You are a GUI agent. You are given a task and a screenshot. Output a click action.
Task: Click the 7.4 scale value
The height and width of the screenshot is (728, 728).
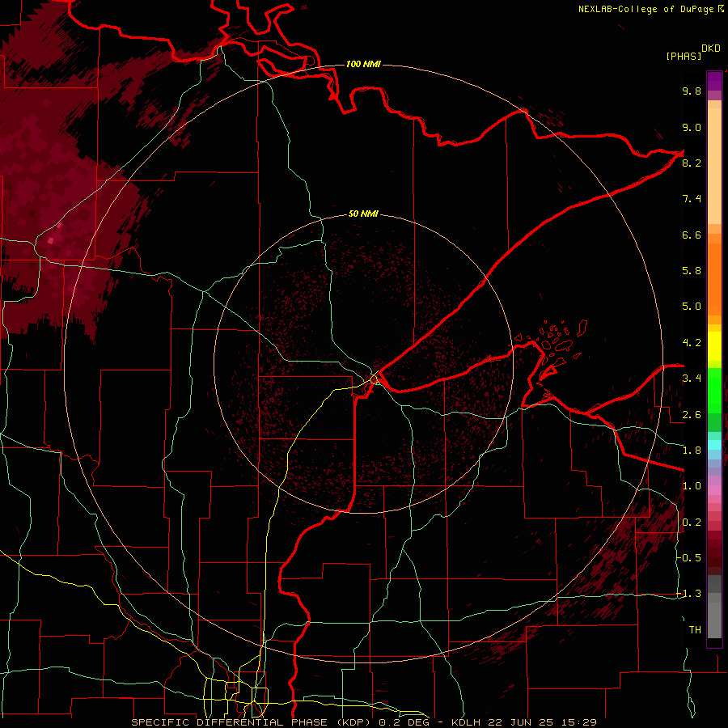point(692,199)
